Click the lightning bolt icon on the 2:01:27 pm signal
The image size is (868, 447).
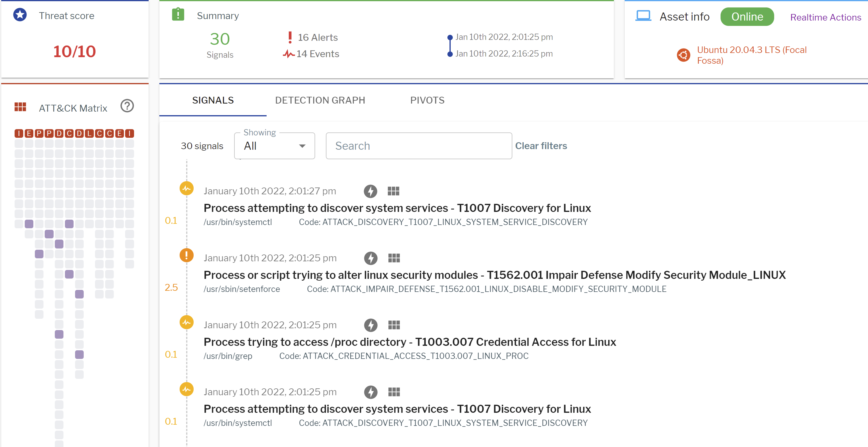coord(370,191)
